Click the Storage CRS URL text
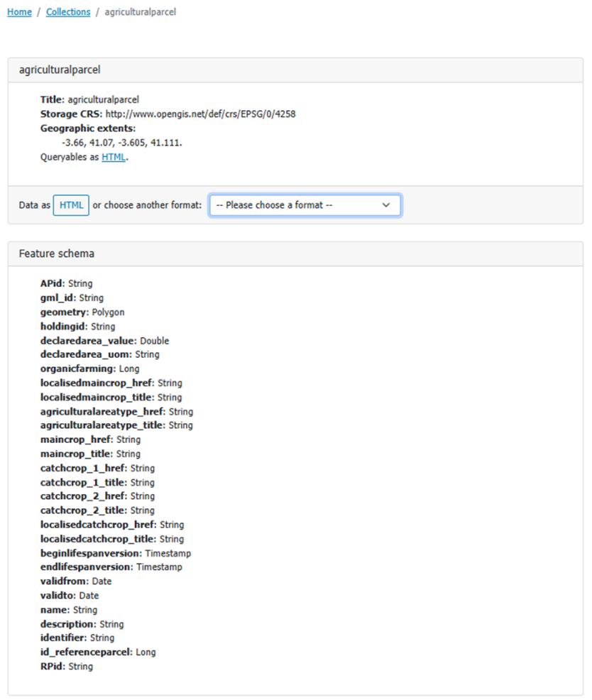Image resolution: width=592 pixels, height=700 pixels. (x=200, y=114)
